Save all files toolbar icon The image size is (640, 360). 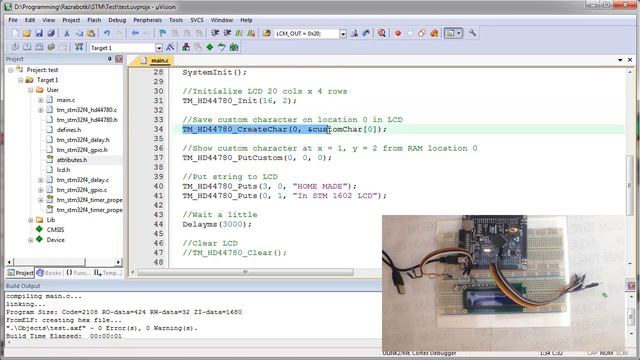51,33
